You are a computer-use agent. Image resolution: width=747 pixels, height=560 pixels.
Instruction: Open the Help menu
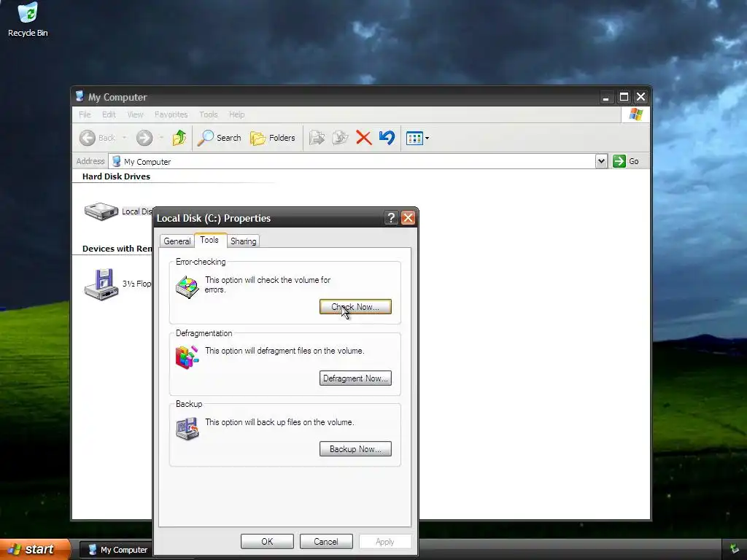236,114
